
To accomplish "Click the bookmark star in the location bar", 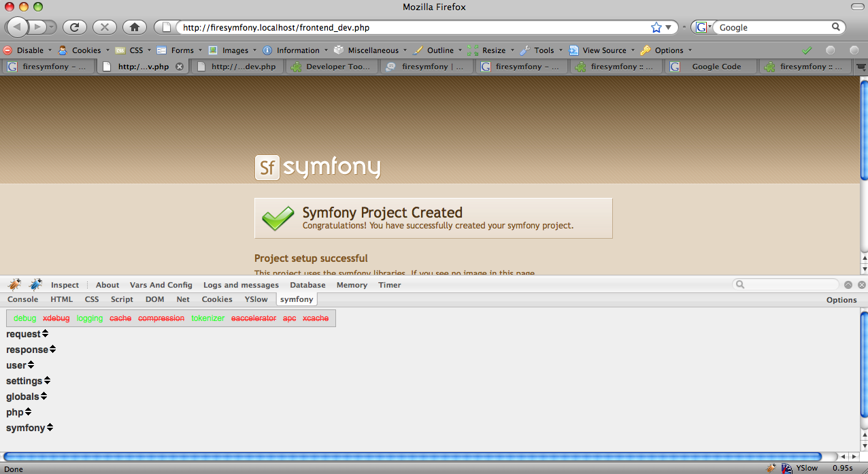I will pyautogui.click(x=655, y=27).
